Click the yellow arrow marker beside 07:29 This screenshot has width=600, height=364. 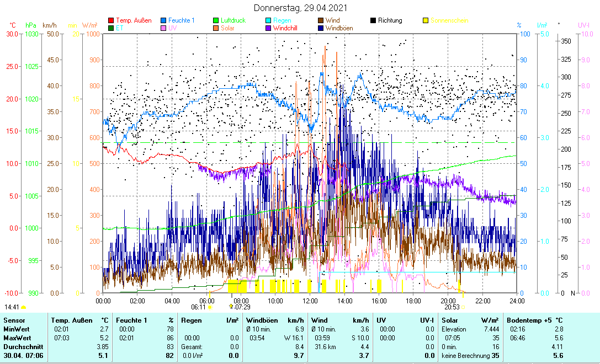(231, 307)
